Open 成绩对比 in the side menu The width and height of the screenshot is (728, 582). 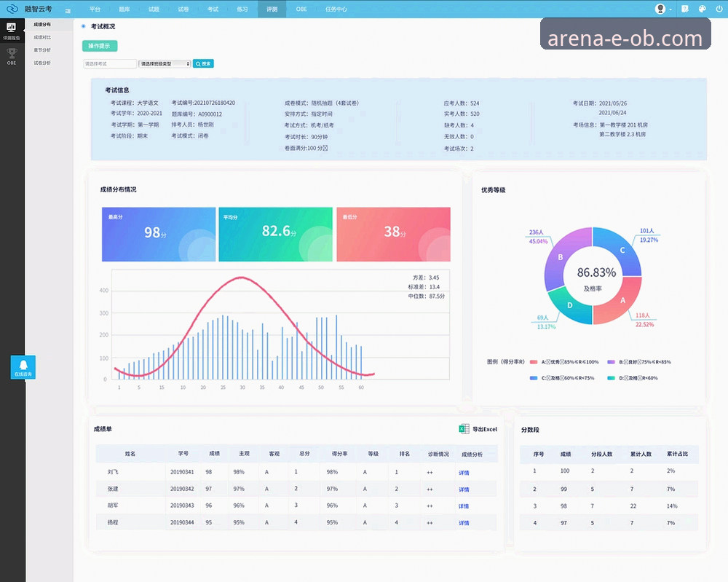tap(42, 37)
